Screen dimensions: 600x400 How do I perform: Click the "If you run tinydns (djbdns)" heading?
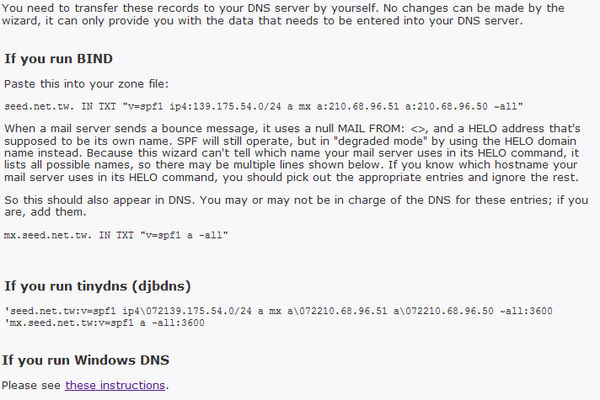pos(98,286)
